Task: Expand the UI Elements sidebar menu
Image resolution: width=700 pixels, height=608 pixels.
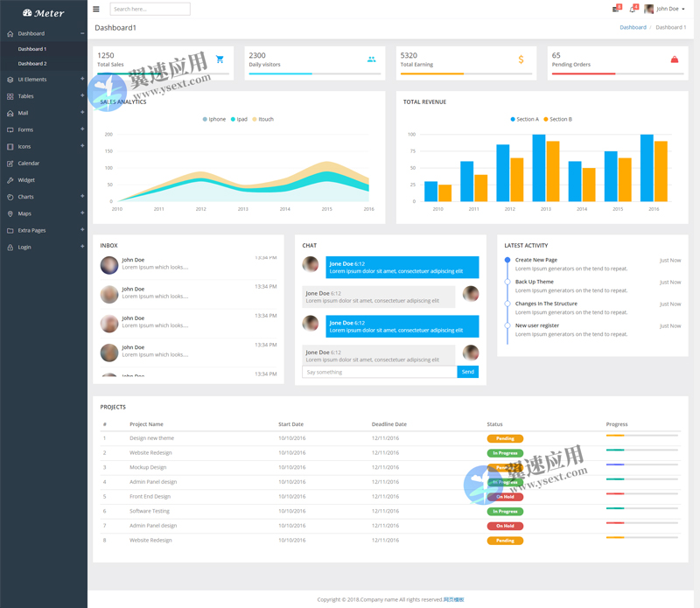Action: pyautogui.click(x=32, y=80)
